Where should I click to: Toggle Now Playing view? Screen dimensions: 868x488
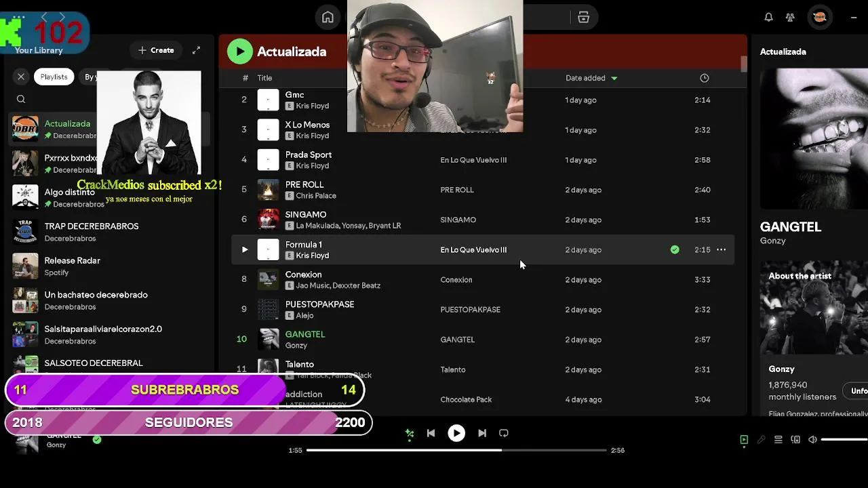[x=744, y=440]
